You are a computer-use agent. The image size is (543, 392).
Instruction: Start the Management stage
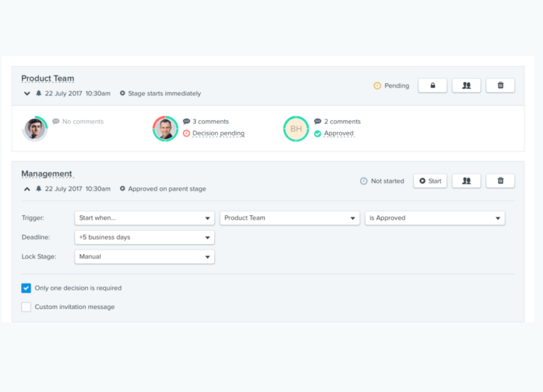(430, 180)
